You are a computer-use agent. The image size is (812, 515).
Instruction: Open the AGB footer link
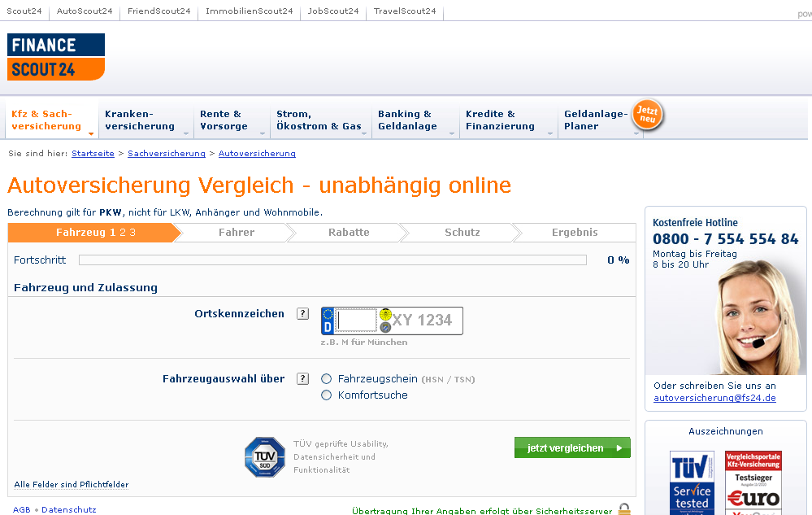pyautogui.click(x=22, y=510)
